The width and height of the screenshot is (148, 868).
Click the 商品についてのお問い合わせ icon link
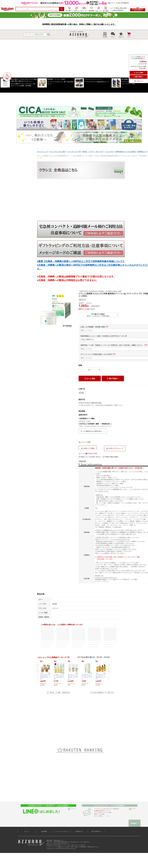(89, 457)
